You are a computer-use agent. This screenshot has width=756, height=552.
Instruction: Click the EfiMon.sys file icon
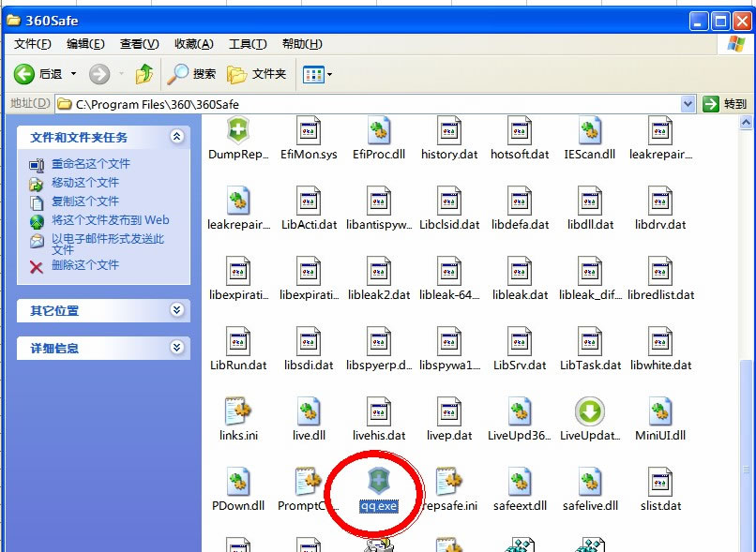(309, 130)
